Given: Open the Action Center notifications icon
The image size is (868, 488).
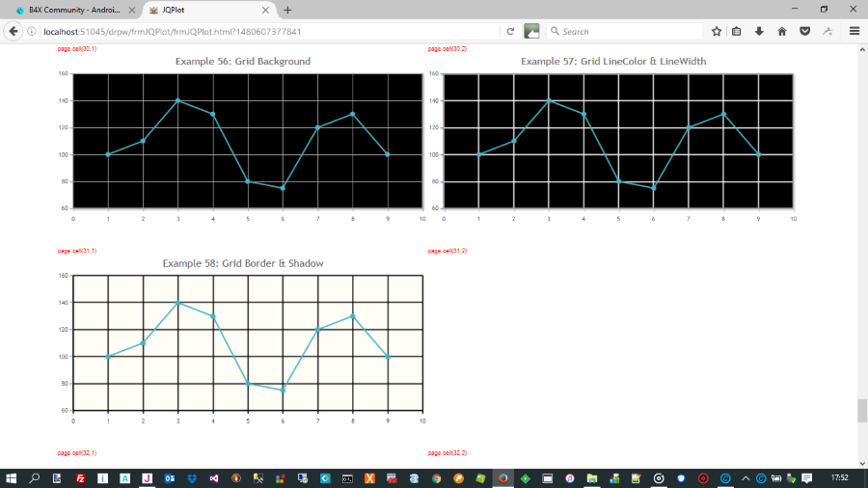Looking at the screenshot, I should pyautogui.click(x=807, y=478).
